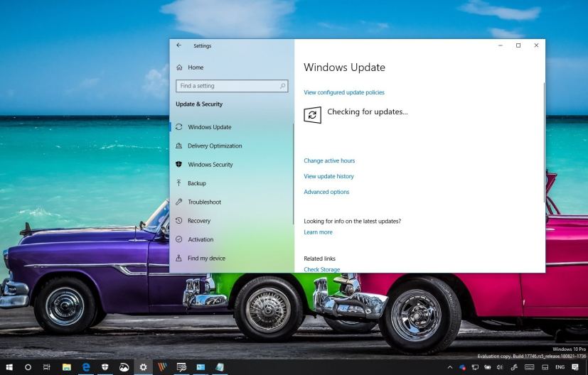Open View update history
The image size is (588, 375).
coord(328,176)
